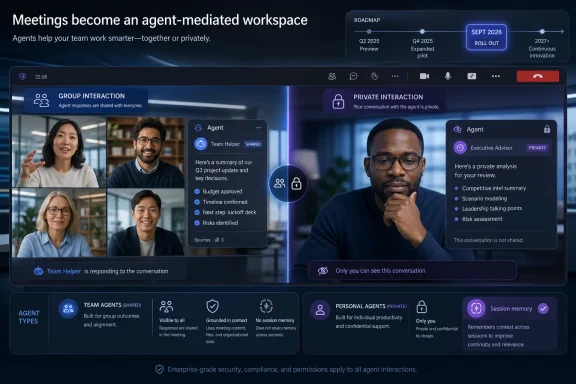The height and width of the screenshot is (384, 576).
Task: Select Leadership talking points item
Action: click(x=488, y=208)
